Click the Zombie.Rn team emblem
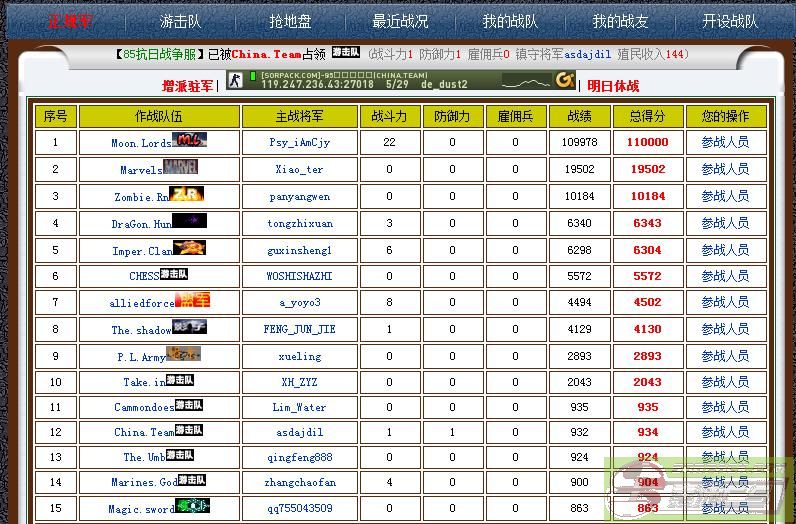The height and width of the screenshot is (524, 796). pos(187,195)
